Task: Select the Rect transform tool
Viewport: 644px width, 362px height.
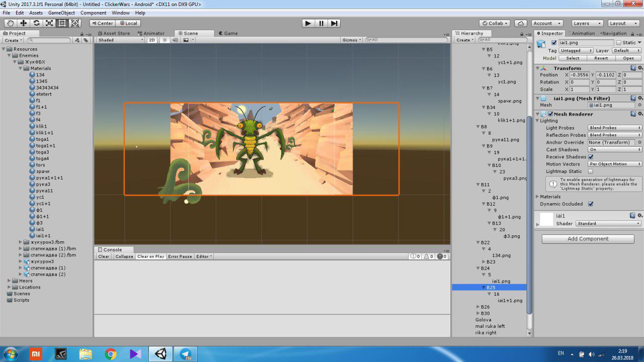Action: coord(62,23)
